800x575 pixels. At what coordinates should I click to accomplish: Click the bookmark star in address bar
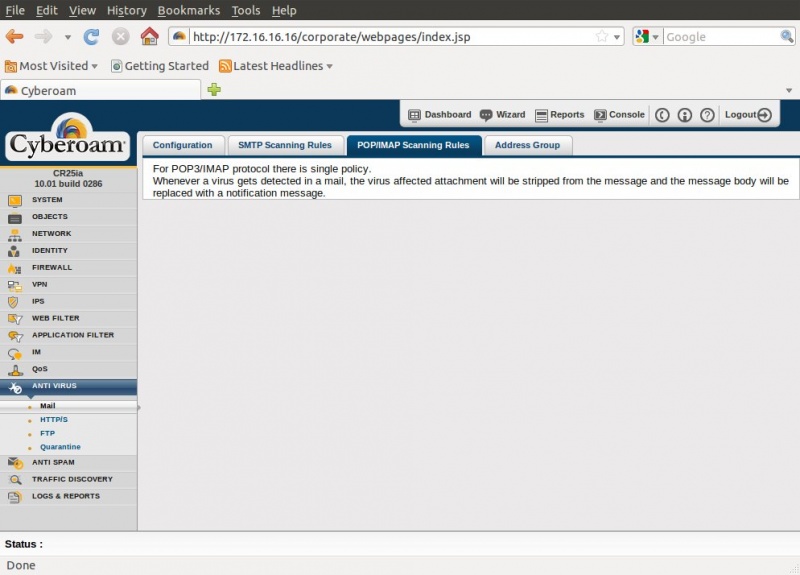click(602, 36)
